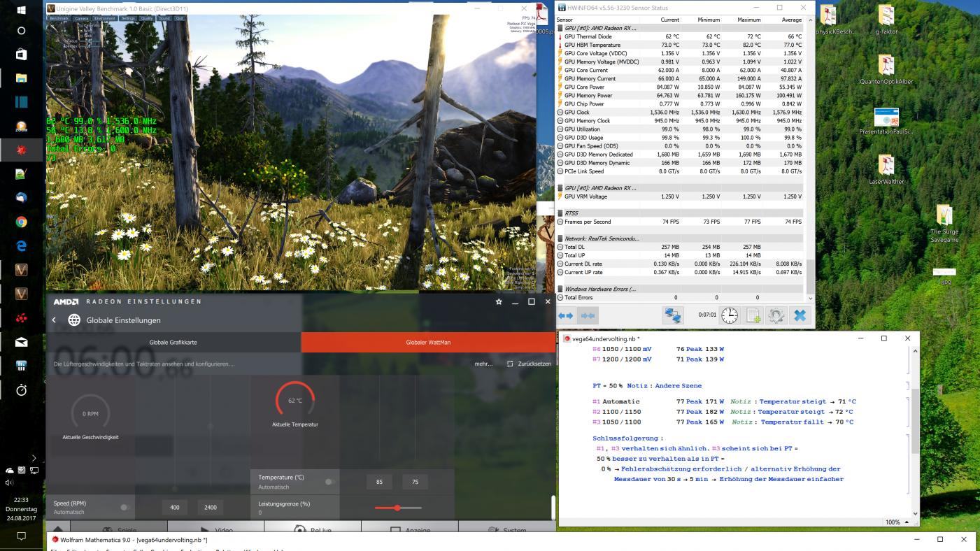Select the GPU HBM Temperature sensor row
The width and height of the screenshot is (980, 551).
pyautogui.click(x=681, y=45)
